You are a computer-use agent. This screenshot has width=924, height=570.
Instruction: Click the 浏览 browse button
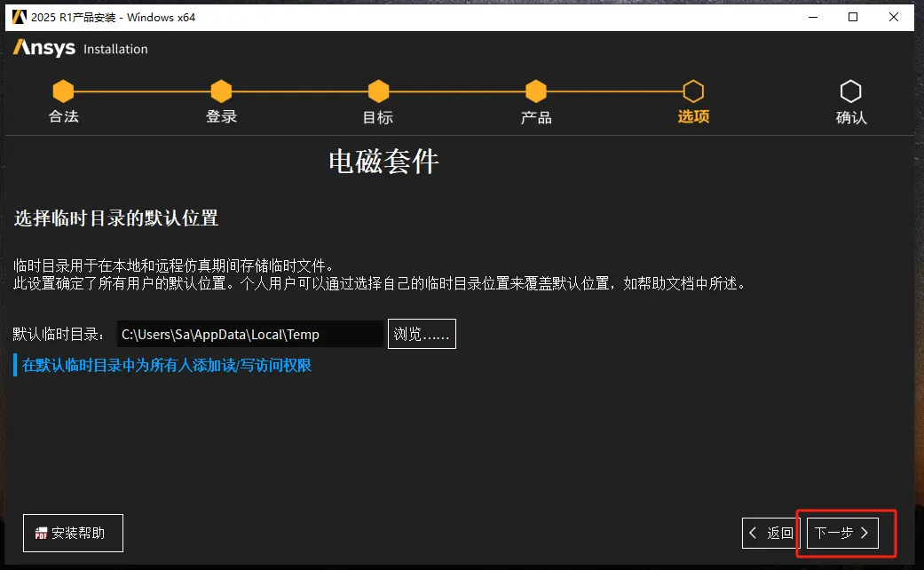pyautogui.click(x=422, y=334)
